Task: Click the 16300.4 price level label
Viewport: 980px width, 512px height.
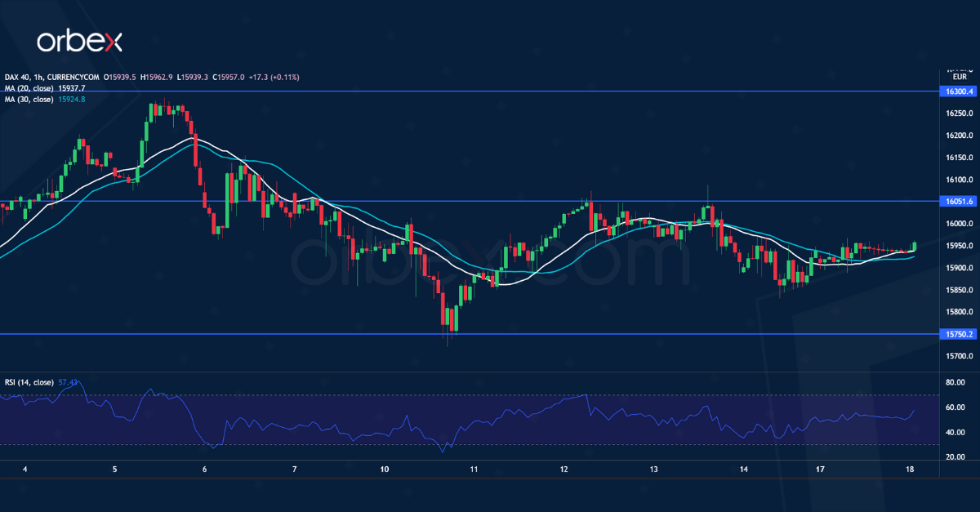Action: pyautogui.click(x=959, y=91)
